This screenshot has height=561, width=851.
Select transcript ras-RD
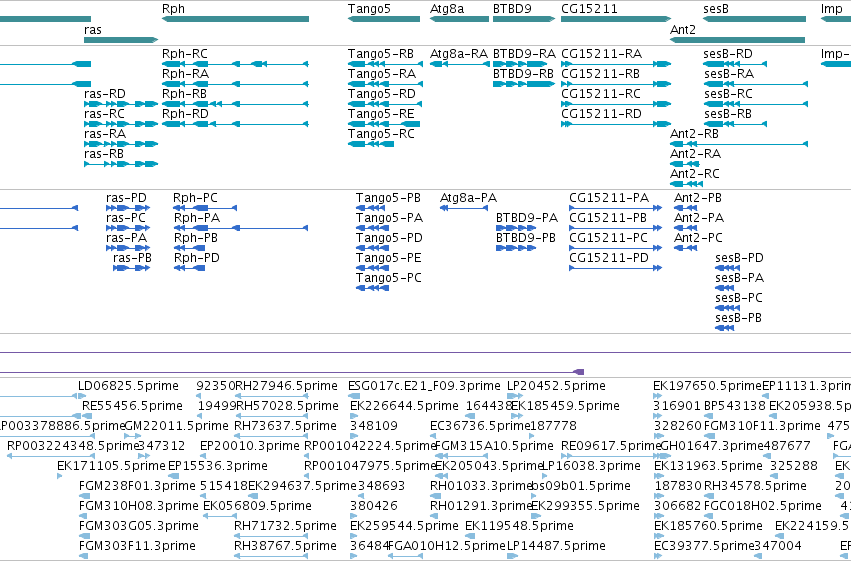tap(121, 104)
